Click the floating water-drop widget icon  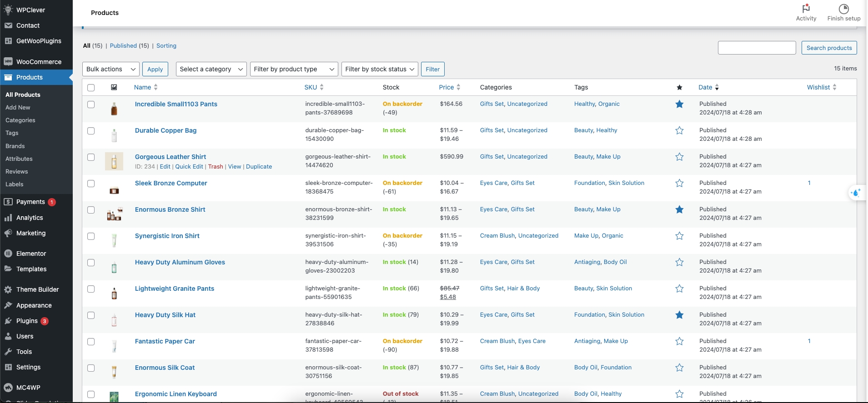tap(856, 193)
